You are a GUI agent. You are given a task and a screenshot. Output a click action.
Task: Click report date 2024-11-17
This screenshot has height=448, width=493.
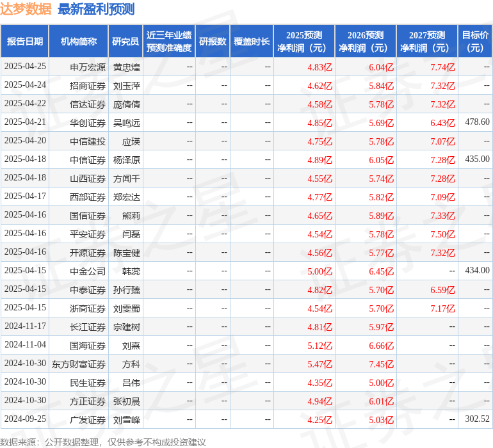point(25,326)
